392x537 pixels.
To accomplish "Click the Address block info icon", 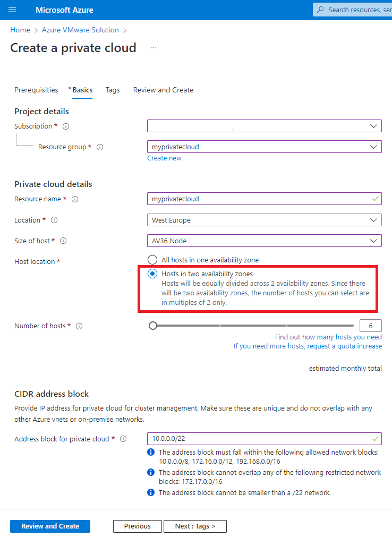I will tap(123, 439).
